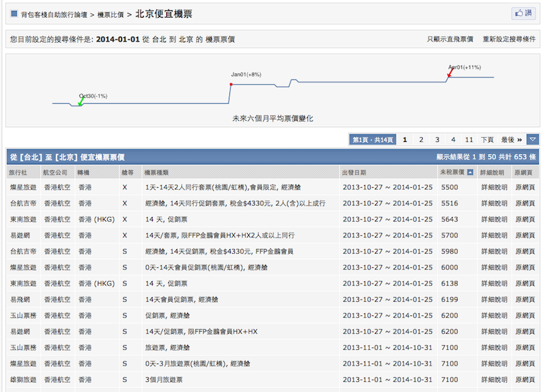The width and height of the screenshot is (543, 392).
Task: Go to page 3
Action: coord(437,140)
